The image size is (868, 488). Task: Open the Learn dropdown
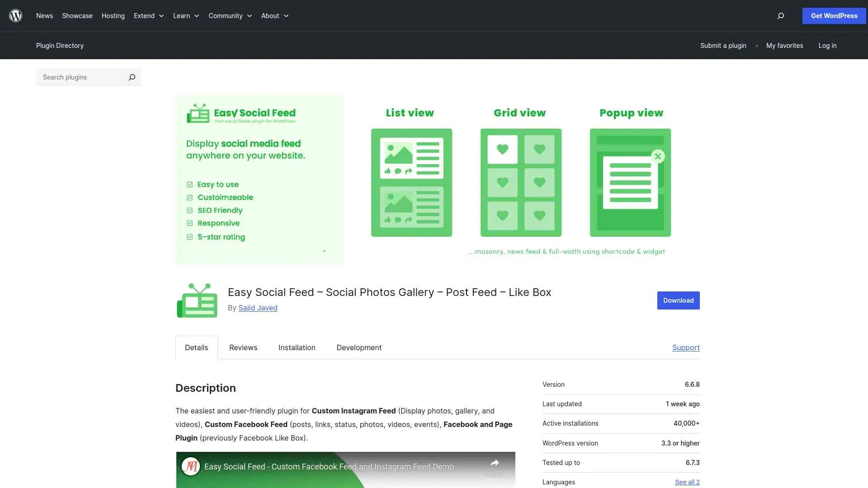(185, 15)
